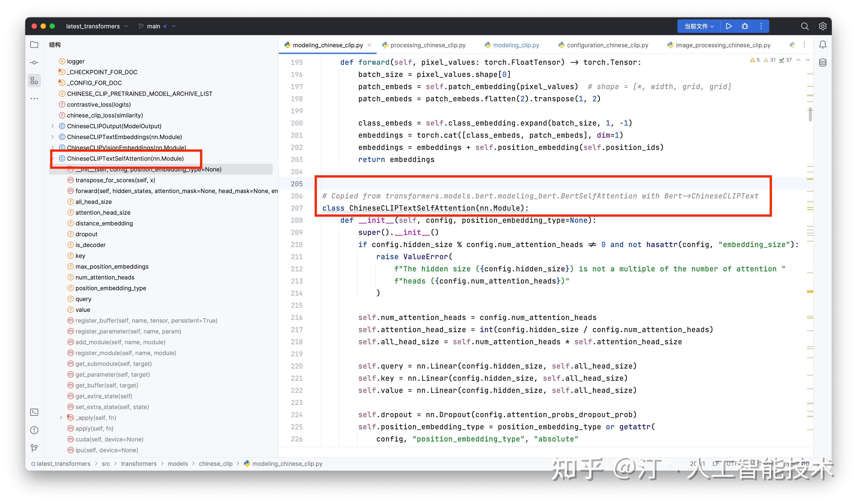The width and height of the screenshot is (857, 504).
Task: Open the Problems tool window
Action: point(34,430)
